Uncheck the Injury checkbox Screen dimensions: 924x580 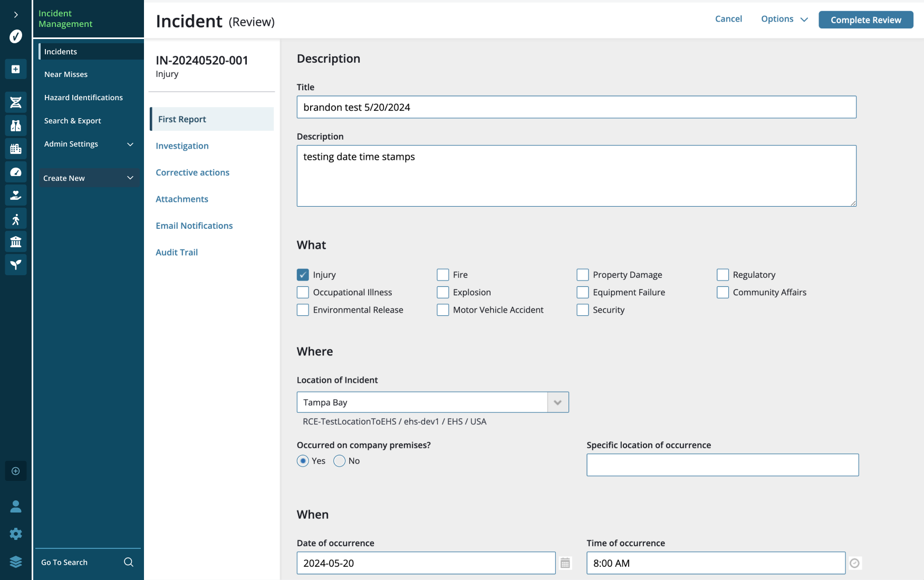303,275
